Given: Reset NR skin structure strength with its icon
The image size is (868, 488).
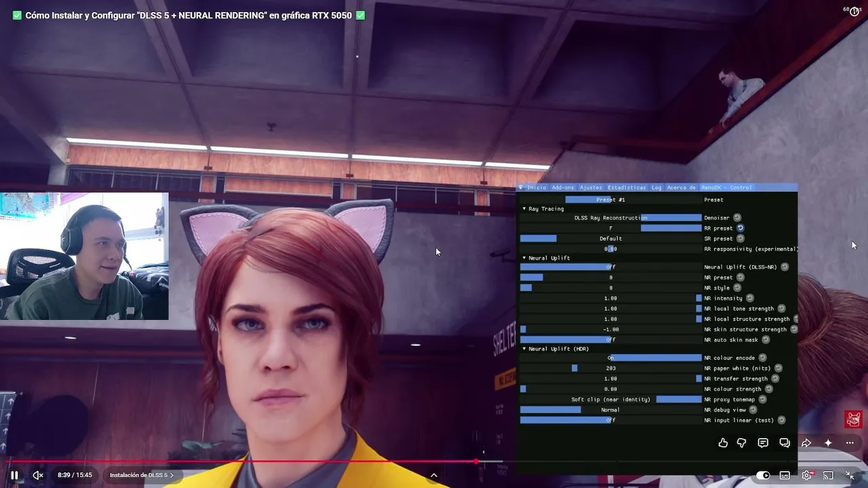Looking at the screenshot, I should 794,329.
